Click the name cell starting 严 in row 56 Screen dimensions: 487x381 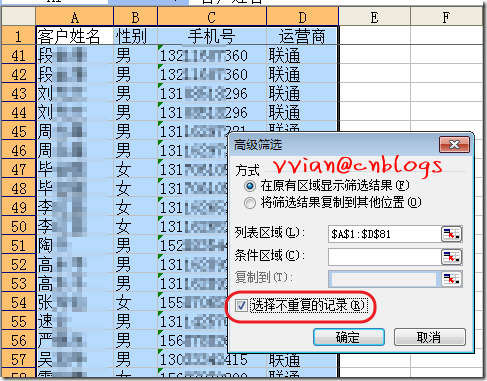[75, 340]
